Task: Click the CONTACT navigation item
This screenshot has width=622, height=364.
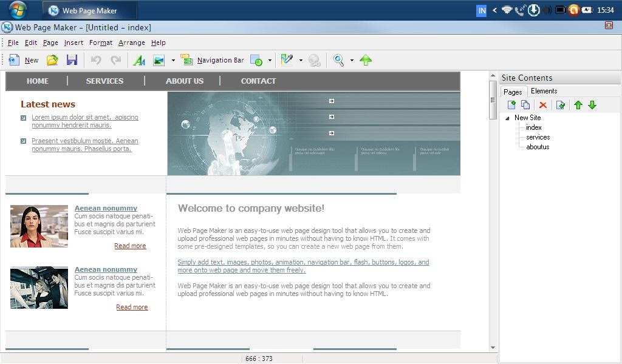Action: point(258,81)
